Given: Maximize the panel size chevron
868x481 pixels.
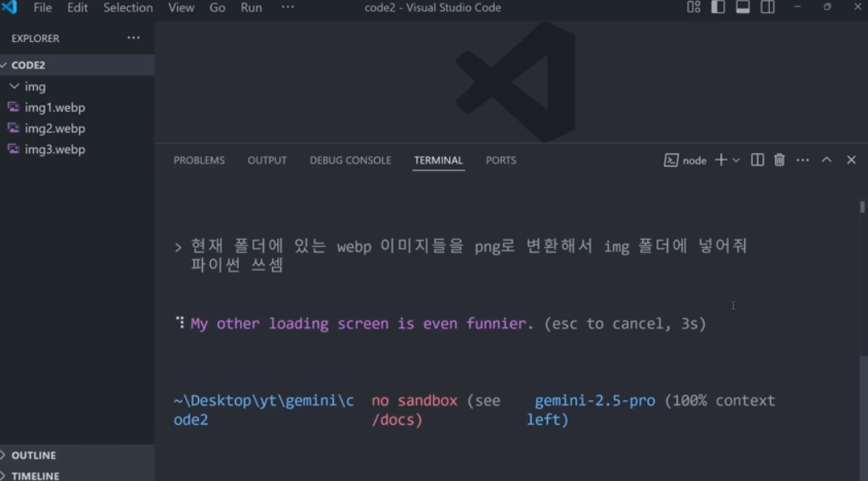Looking at the screenshot, I should 827,160.
